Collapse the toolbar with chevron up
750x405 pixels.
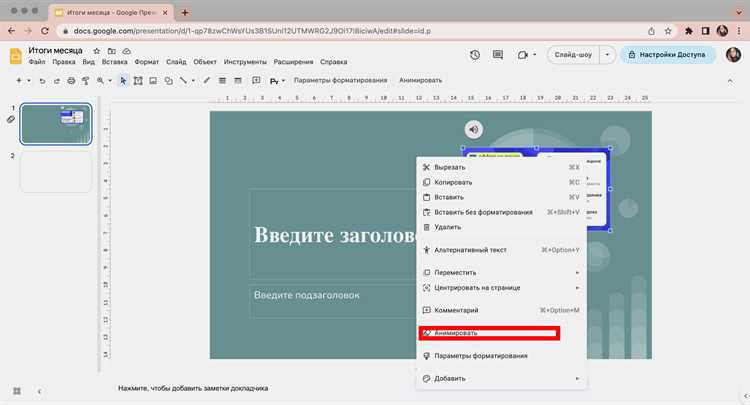[730, 81]
